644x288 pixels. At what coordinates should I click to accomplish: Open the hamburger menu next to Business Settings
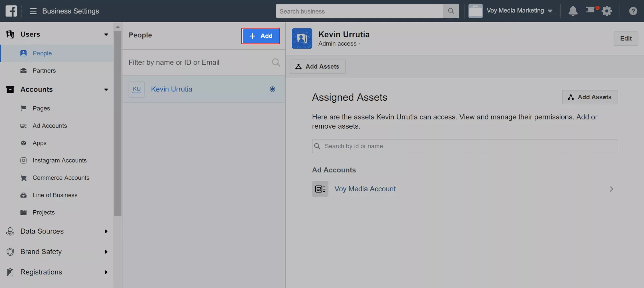pos(33,11)
